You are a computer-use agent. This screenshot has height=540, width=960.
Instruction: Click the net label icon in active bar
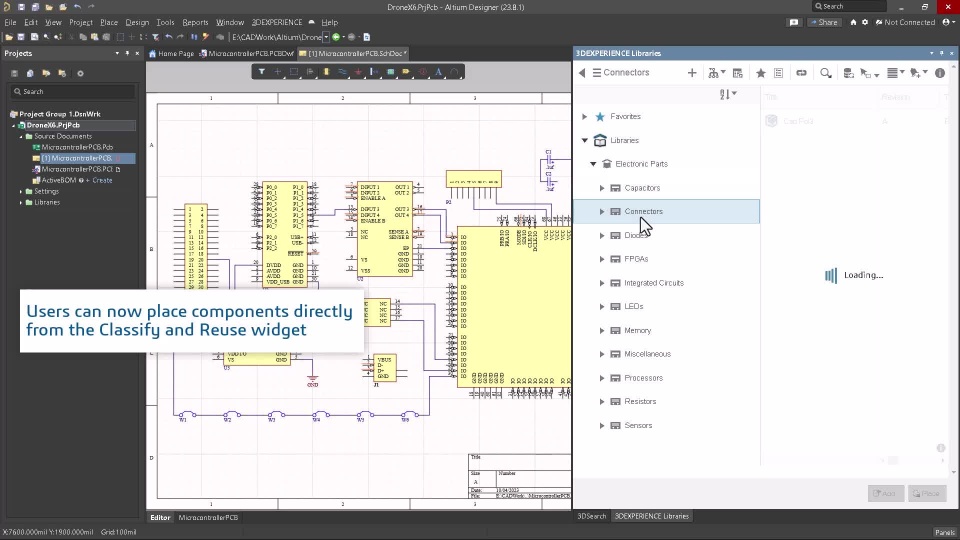(405, 72)
